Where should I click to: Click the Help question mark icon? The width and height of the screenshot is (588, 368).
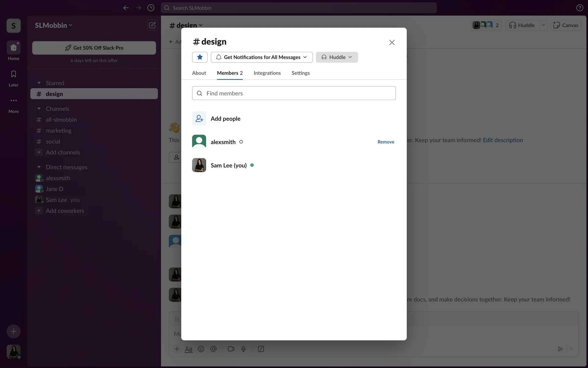pos(579,8)
